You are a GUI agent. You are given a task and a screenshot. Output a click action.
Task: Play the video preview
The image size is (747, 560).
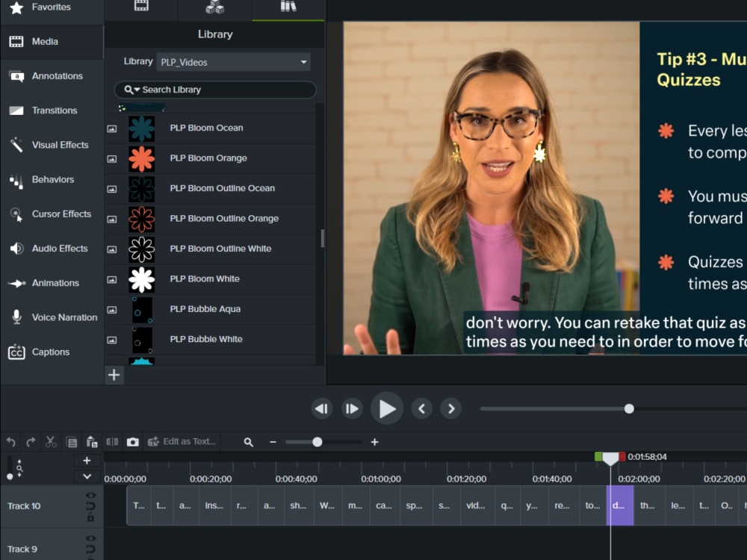pyautogui.click(x=387, y=408)
